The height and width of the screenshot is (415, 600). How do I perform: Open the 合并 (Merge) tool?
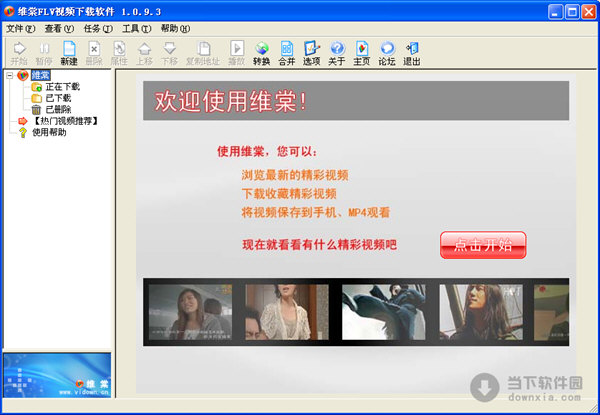[287, 53]
